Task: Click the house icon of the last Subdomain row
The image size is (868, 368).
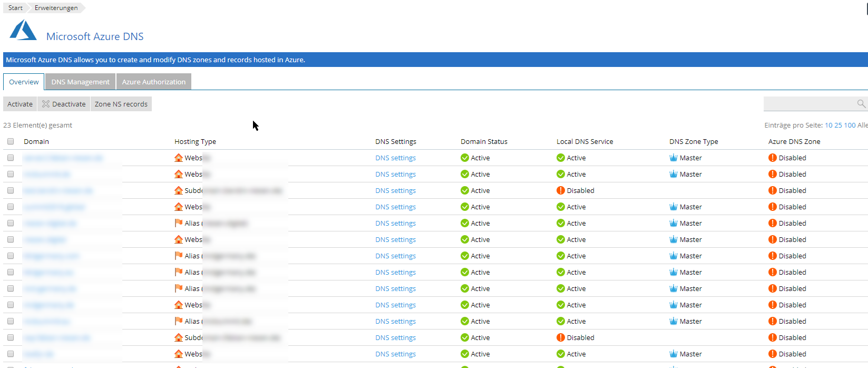Action: 179,337
